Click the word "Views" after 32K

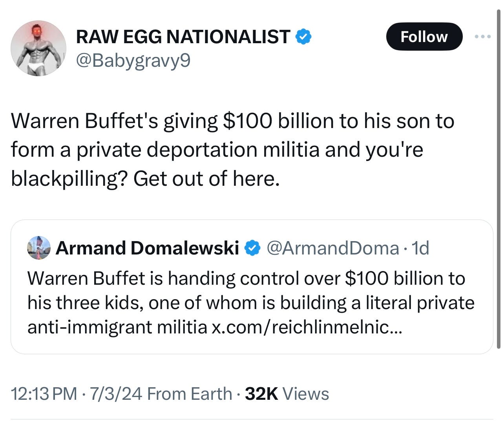[x=306, y=394]
